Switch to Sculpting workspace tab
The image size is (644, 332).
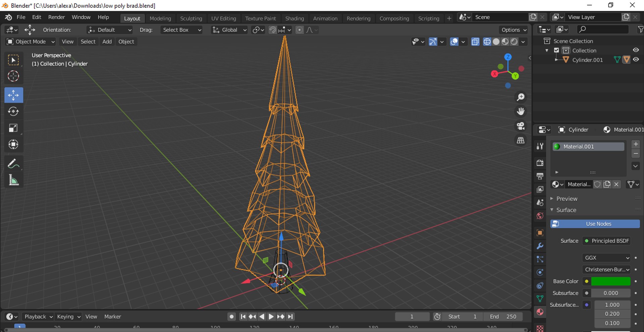[x=191, y=18]
